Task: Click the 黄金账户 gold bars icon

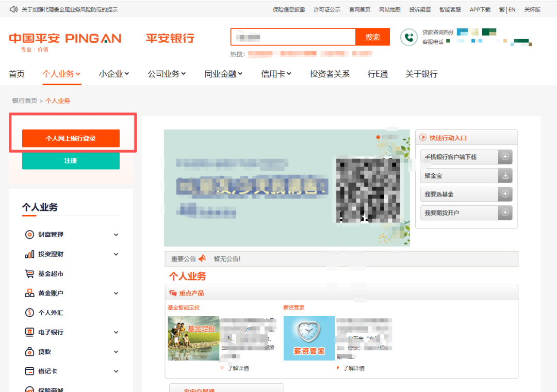Action: 29,293
